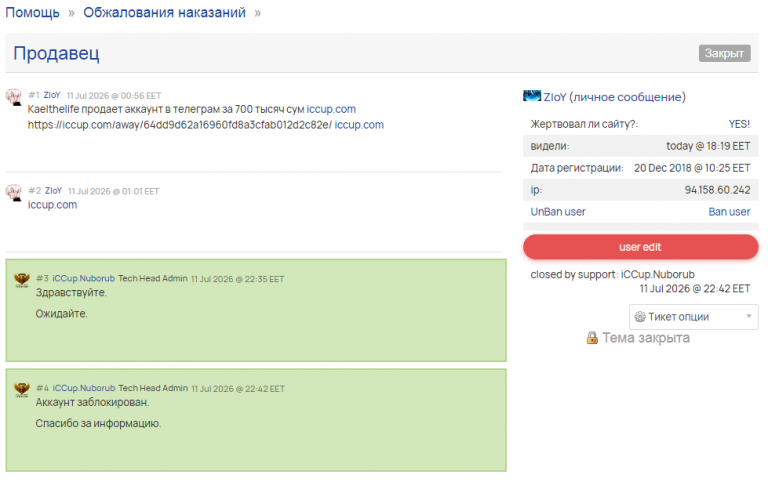
Task: Click the flag icon beside ZloY sidebar
Action: pyautogui.click(x=532, y=96)
